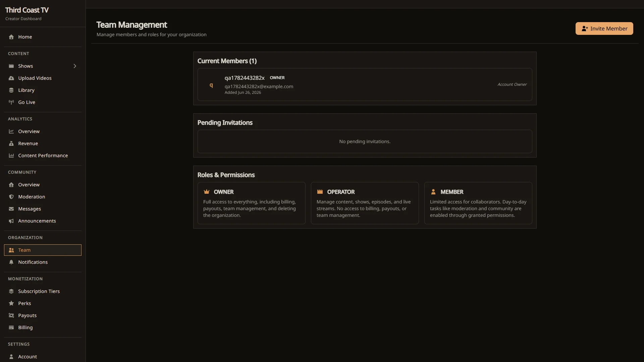Click the Go Live broadcast icon

pyautogui.click(x=11, y=102)
